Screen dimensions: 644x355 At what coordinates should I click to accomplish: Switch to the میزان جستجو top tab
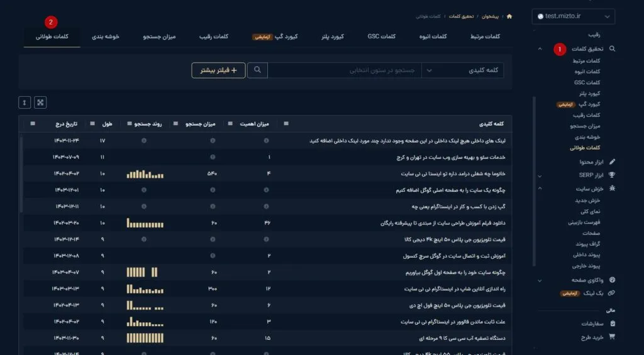click(x=159, y=36)
